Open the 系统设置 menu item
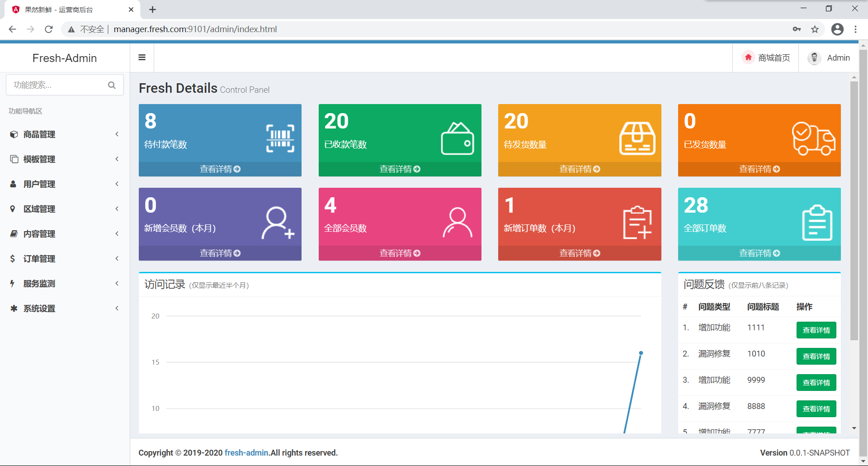The height and width of the screenshot is (466, 868). coord(65,309)
